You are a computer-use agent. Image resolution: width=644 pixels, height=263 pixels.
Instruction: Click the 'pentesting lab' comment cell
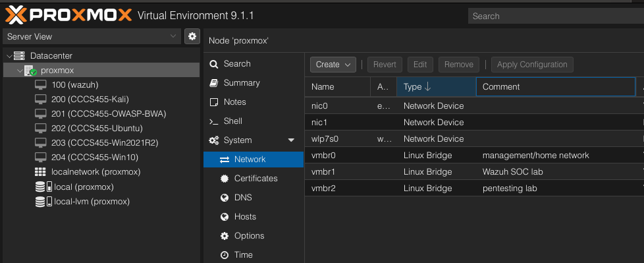[510, 189]
